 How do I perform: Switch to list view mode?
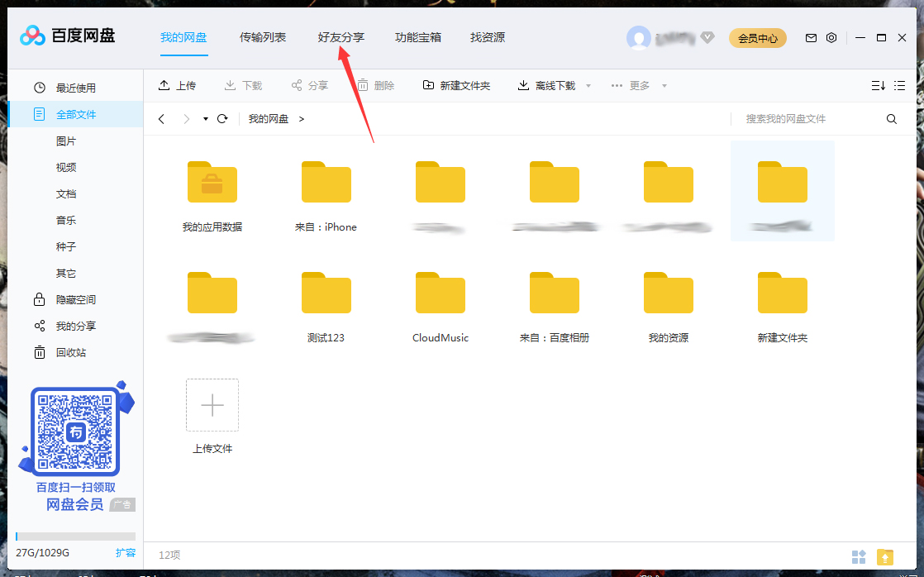pos(900,84)
